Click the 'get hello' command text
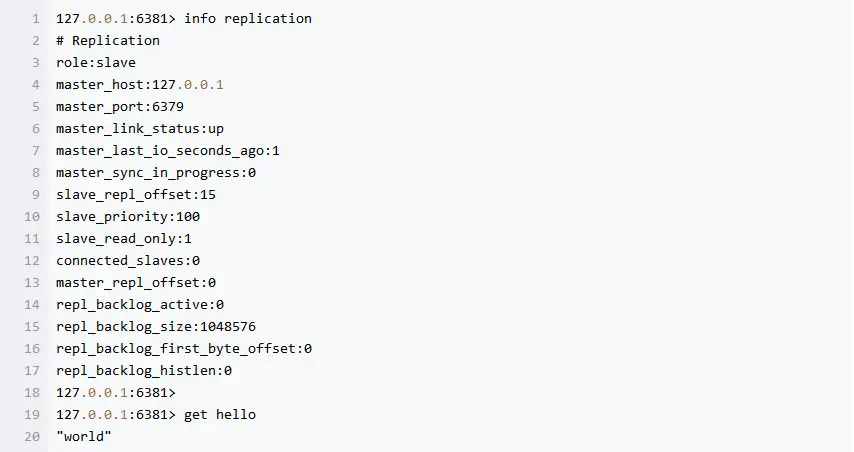This screenshot has width=854, height=452. (220, 415)
